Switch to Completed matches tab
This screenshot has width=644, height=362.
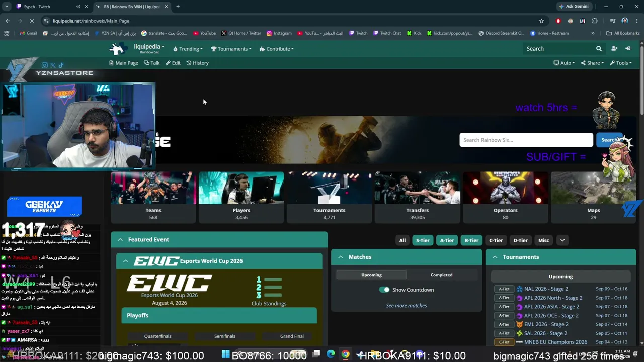tap(441, 275)
